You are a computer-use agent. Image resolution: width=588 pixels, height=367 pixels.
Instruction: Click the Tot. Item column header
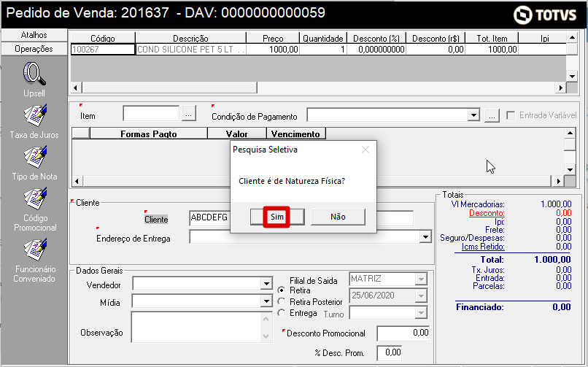point(492,38)
